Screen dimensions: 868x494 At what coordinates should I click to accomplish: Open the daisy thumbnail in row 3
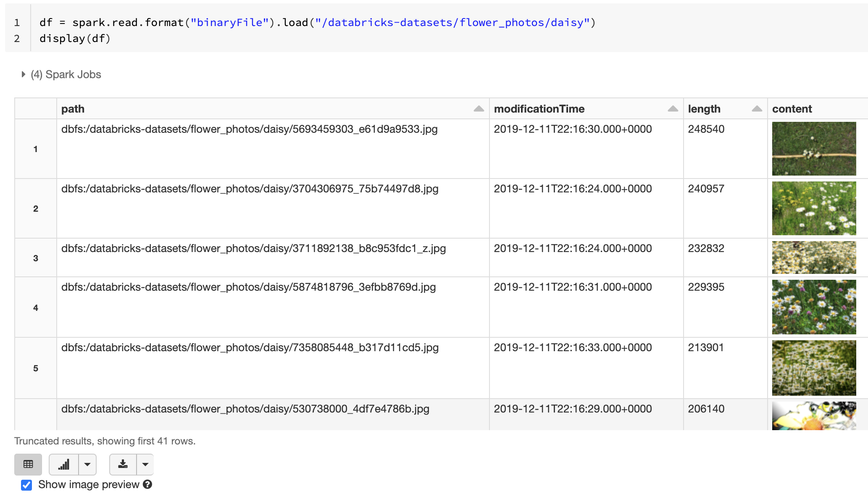click(814, 258)
